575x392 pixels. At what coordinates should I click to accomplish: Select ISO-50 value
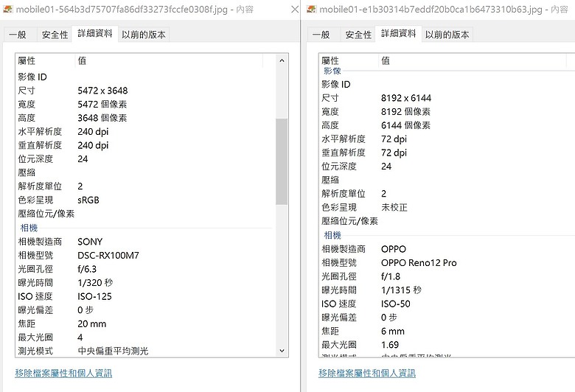tap(396, 304)
